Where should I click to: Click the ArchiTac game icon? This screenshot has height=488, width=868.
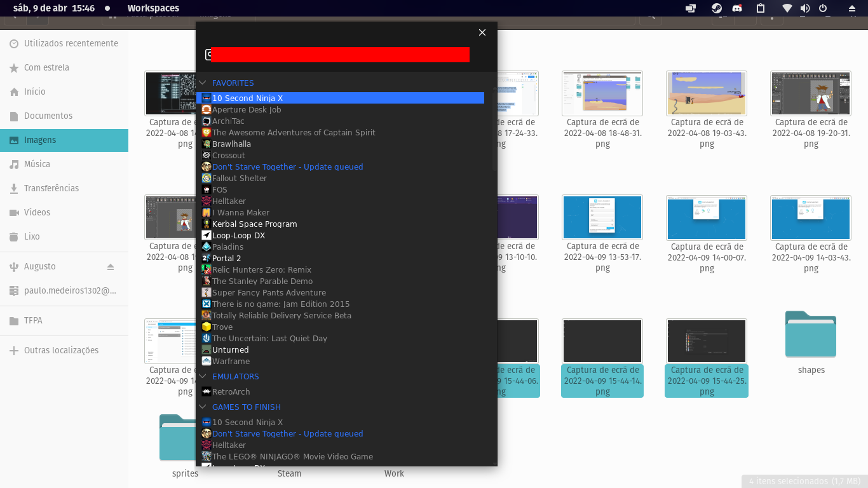[207, 121]
